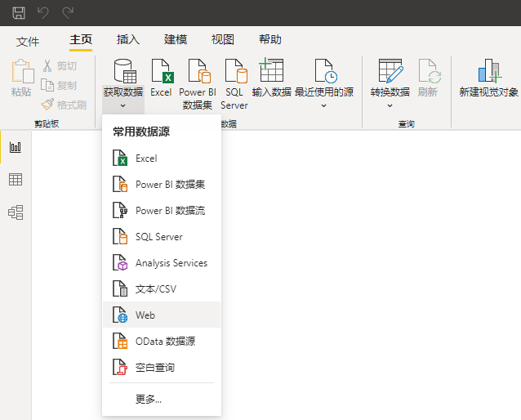Select OData 数据源 menu entry
The image size is (521, 420).
coord(162,342)
